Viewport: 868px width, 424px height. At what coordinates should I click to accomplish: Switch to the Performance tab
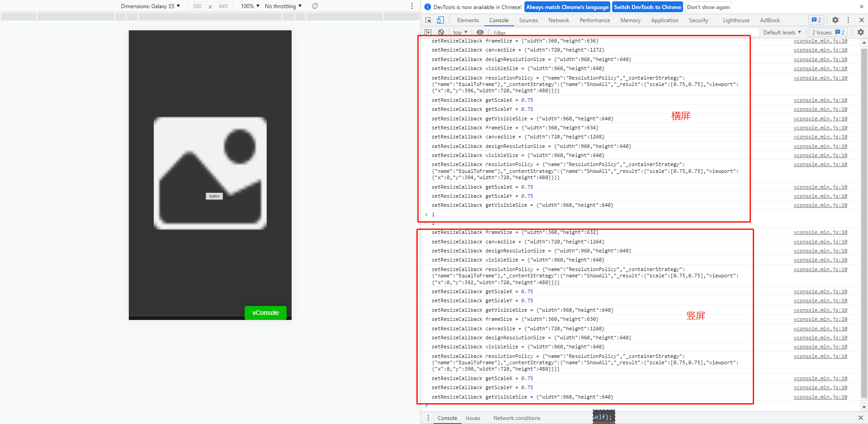click(595, 20)
